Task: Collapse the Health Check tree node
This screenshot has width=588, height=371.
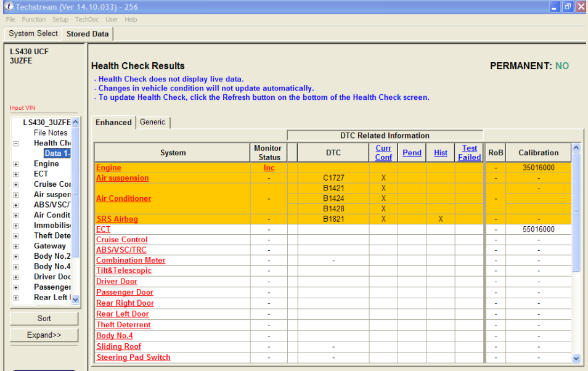Action: click(x=16, y=144)
